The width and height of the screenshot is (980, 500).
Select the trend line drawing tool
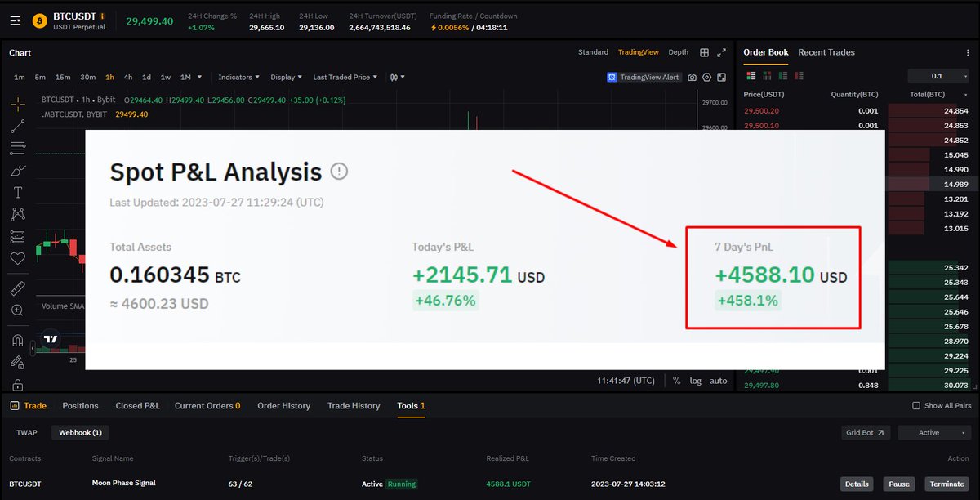pyautogui.click(x=18, y=127)
